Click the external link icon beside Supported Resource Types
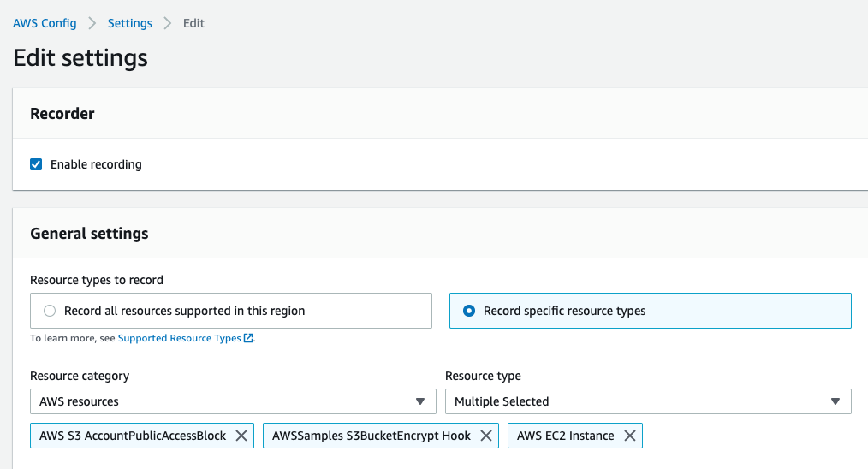868x469 pixels. point(248,338)
